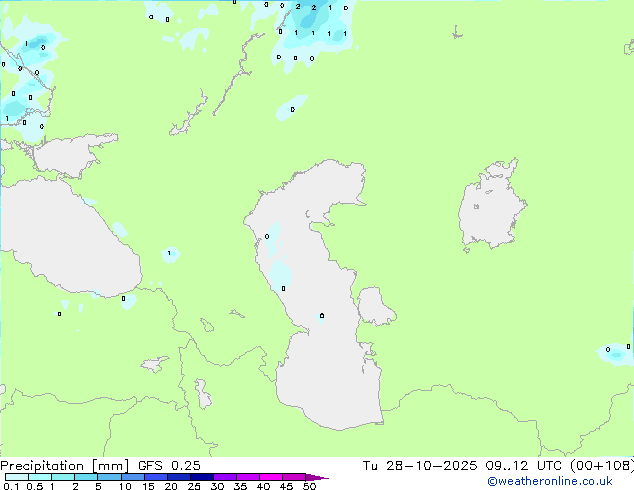This screenshot has width=634, height=490.
Task: Click the Black Sea on the map
Action: click(x=69, y=239)
